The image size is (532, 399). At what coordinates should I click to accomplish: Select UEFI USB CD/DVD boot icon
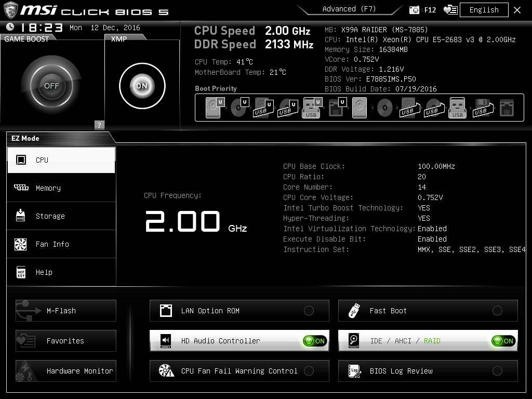[x=288, y=108]
